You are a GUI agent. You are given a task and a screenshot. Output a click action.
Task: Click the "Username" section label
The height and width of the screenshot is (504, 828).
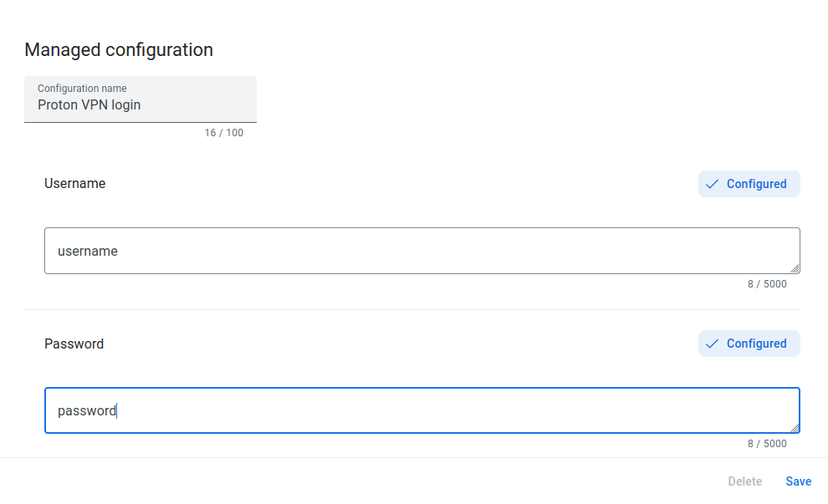tap(75, 184)
